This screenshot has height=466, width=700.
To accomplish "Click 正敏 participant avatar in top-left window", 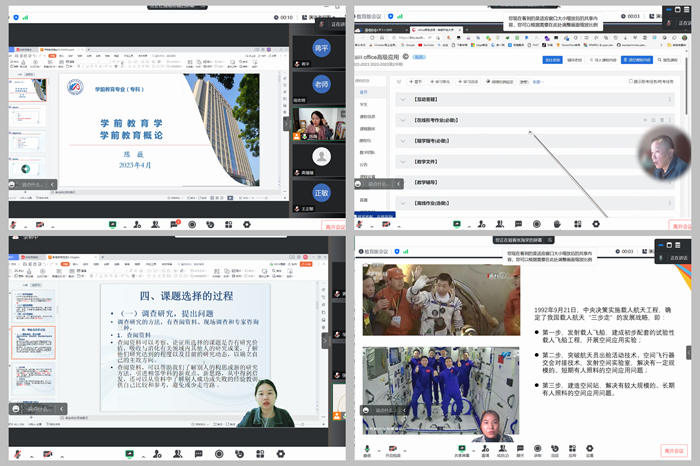I will pos(321,193).
